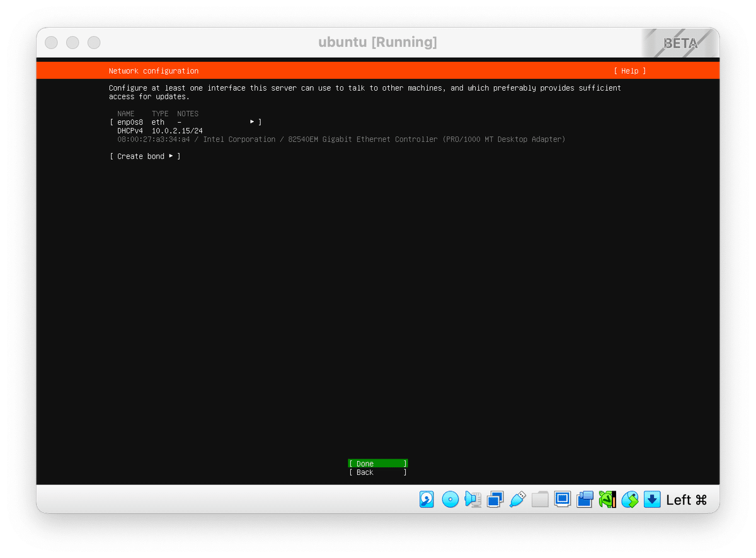756x558 pixels.
Task: Expand the enp0s8 interface menu
Action: [185, 122]
